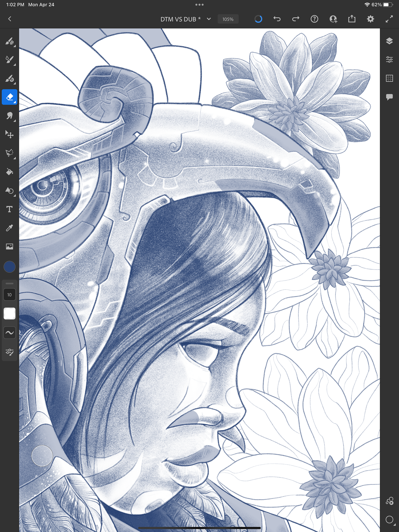Activate the Transform move tool
This screenshot has height=532, width=399.
click(x=9, y=134)
